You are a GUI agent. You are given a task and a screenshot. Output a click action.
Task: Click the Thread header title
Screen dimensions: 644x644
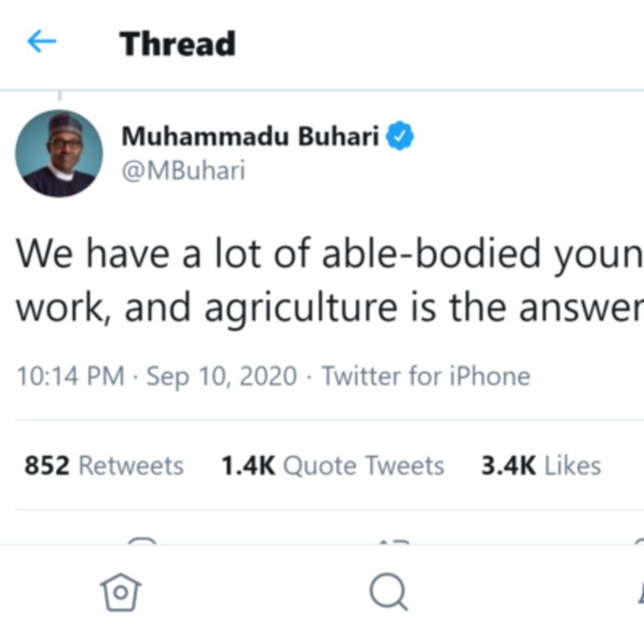click(x=177, y=43)
